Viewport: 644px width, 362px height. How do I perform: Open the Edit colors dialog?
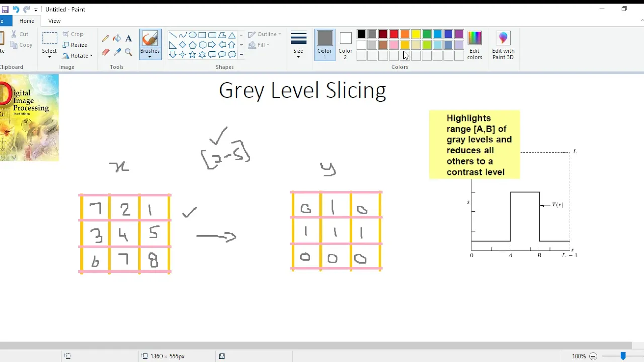click(475, 45)
